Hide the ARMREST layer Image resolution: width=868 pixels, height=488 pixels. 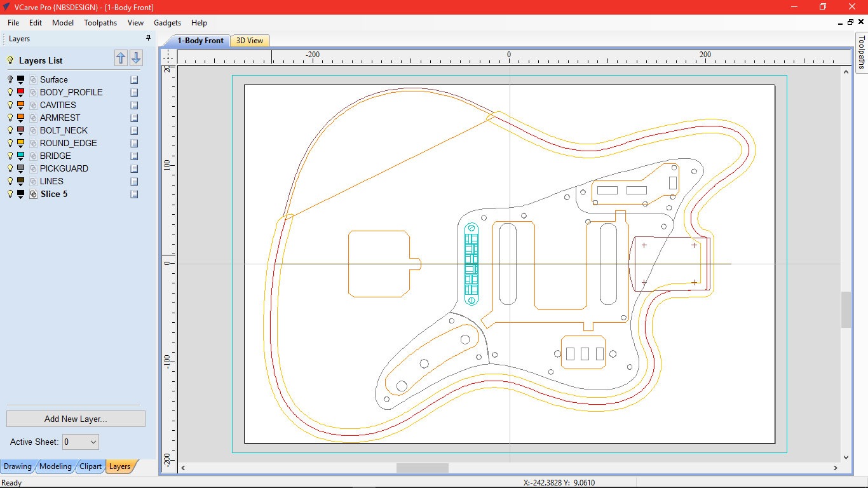tap(10, 118)
